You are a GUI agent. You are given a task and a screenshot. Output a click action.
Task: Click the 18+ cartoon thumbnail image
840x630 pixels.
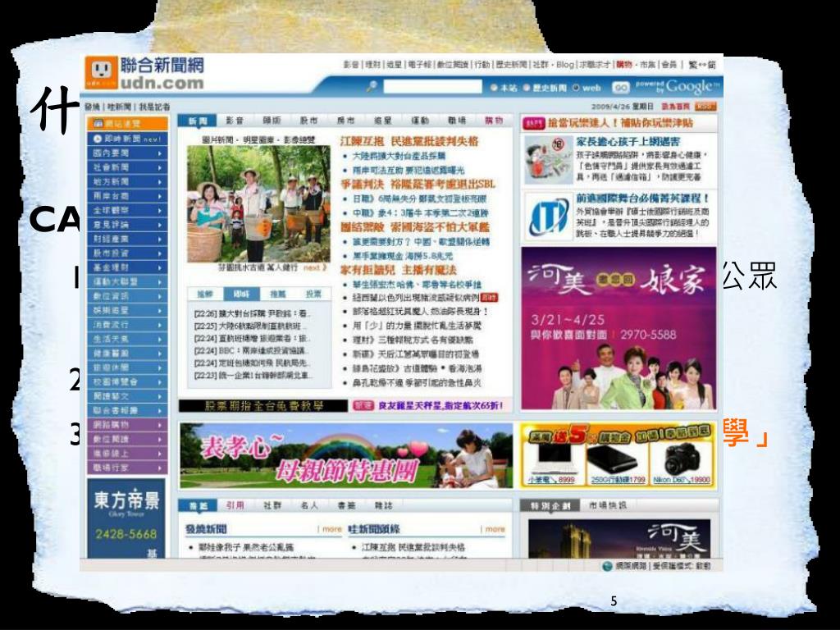click(x=548, y=160)
